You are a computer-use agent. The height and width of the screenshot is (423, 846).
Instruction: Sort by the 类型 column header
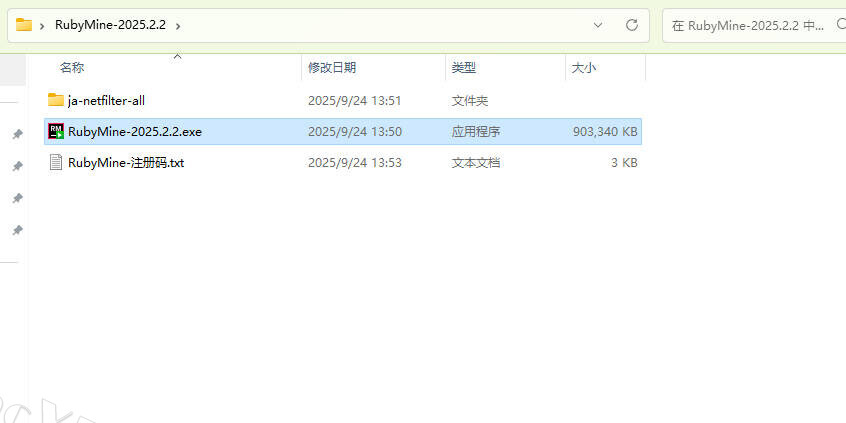point(463,68)
